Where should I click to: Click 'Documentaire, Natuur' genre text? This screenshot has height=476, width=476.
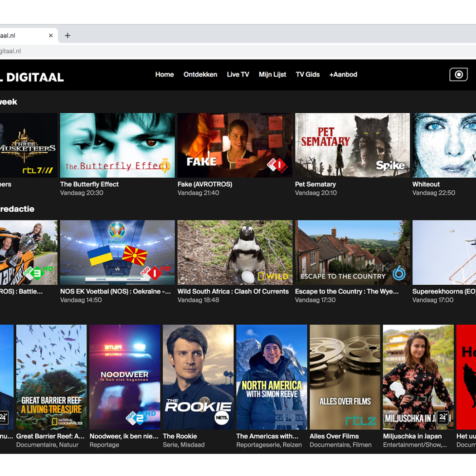pos(47,445)
